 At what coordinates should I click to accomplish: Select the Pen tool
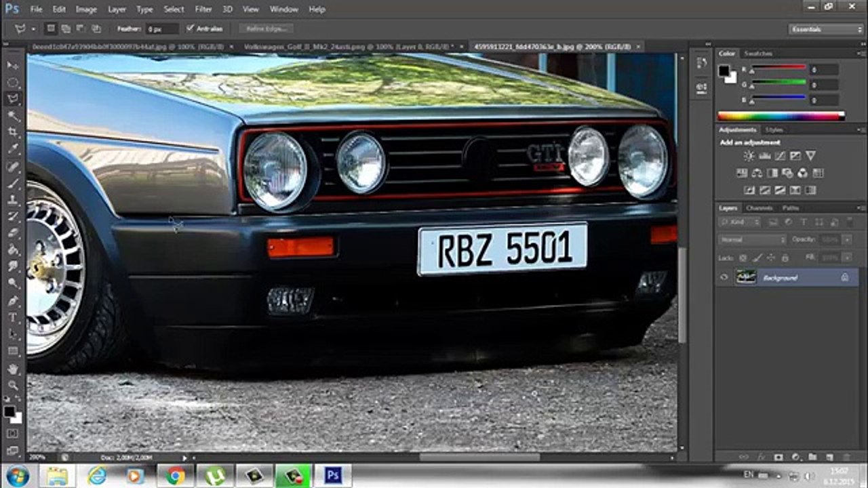click(13, 302)
